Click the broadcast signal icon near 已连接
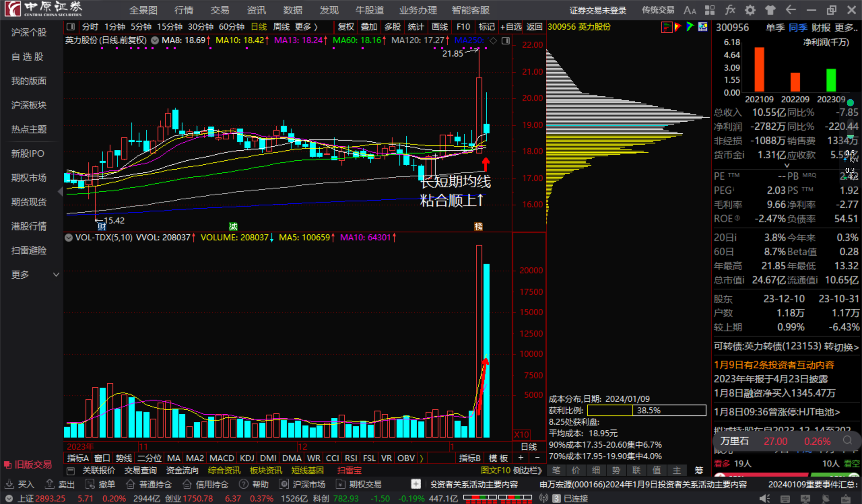The image size is (862, 504). [544, 499]
